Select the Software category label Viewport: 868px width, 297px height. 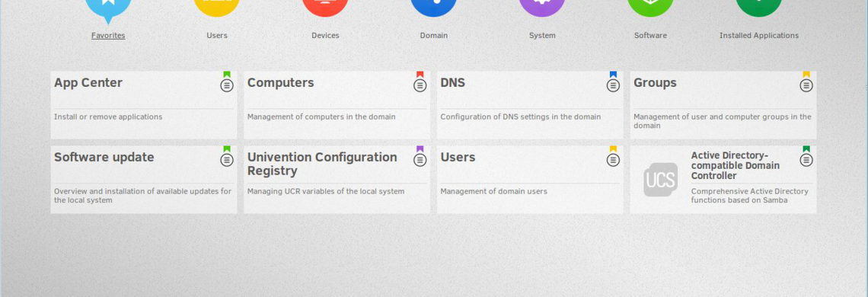click(x=650, y=36)
